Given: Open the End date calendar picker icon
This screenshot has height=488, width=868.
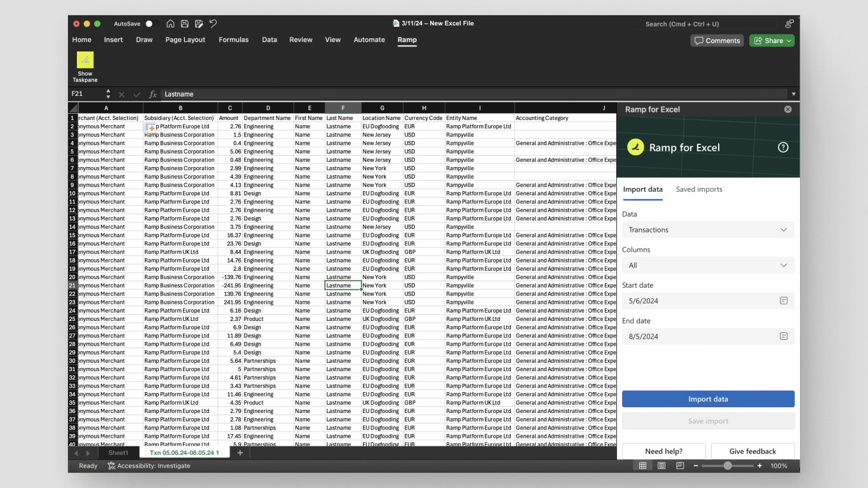Looking at the screenshot, I should (x=783, y=336).
